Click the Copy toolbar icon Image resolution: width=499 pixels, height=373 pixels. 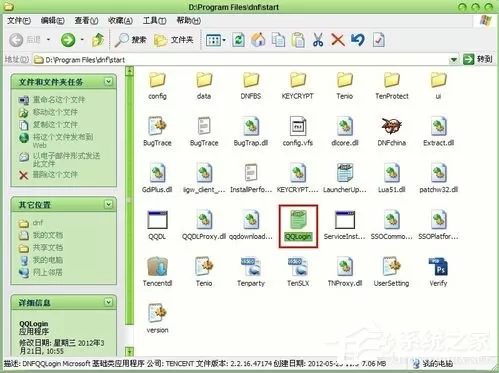278,40
